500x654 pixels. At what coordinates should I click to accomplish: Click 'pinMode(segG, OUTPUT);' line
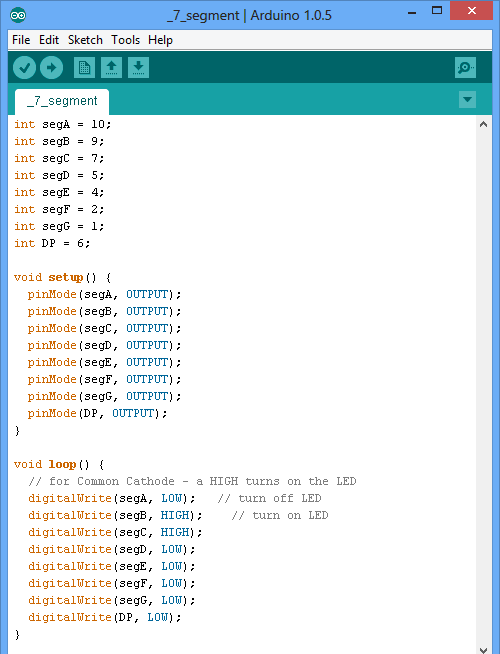104,396
